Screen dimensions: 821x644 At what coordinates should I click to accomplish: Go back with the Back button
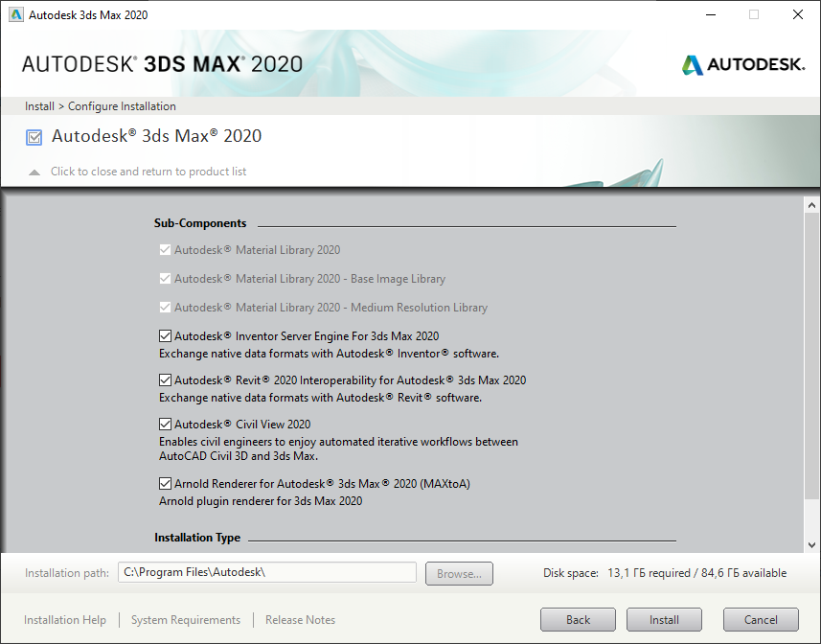pos(578,620)
